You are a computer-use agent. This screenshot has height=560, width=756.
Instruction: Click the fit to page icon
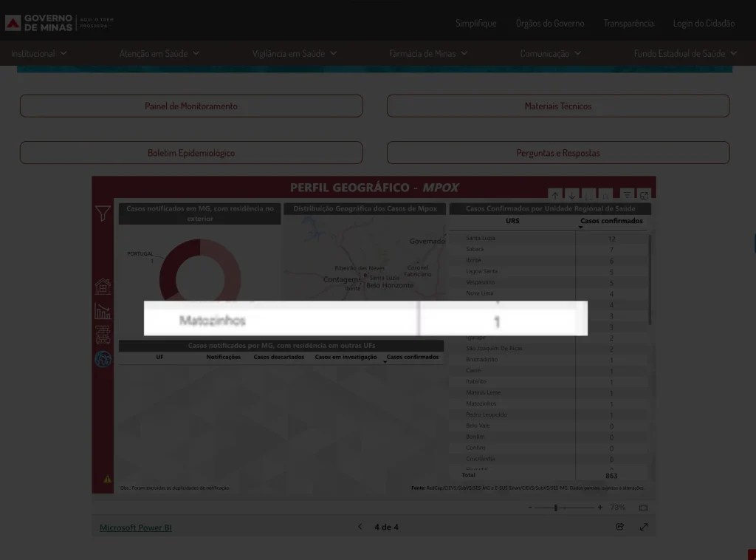coord(643,508)
